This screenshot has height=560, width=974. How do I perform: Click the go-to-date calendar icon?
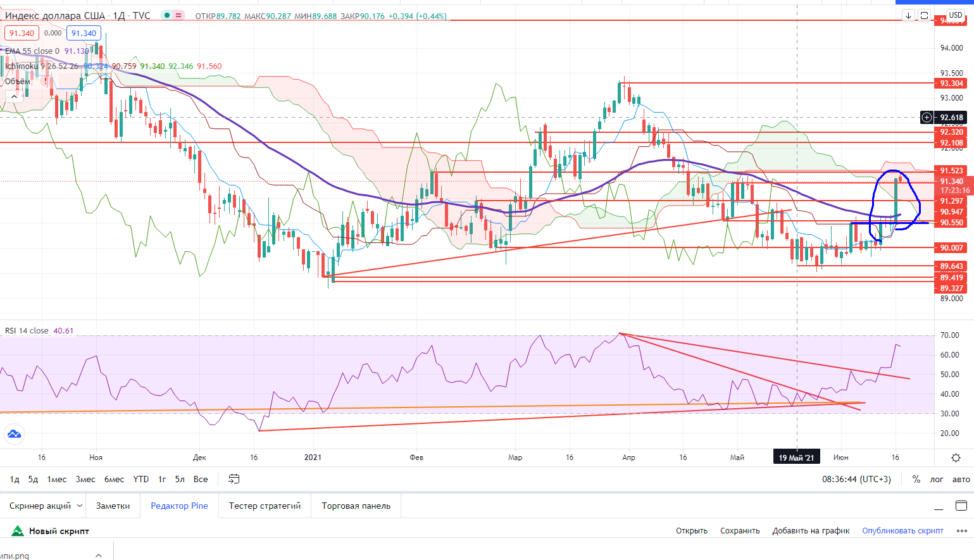coord(234,479)
